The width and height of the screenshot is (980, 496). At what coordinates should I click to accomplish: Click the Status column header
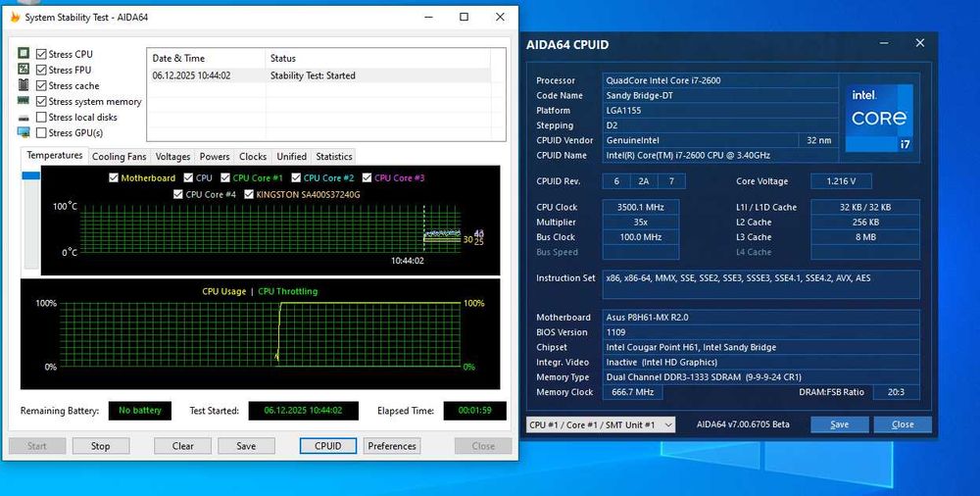coord(377,58)
